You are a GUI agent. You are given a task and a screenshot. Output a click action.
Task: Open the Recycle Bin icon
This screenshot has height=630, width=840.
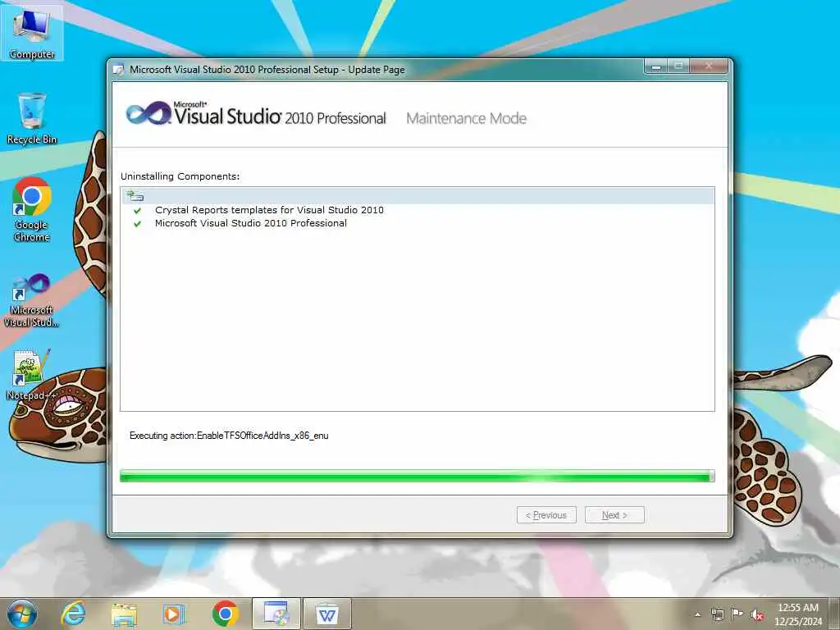(32, 119)
